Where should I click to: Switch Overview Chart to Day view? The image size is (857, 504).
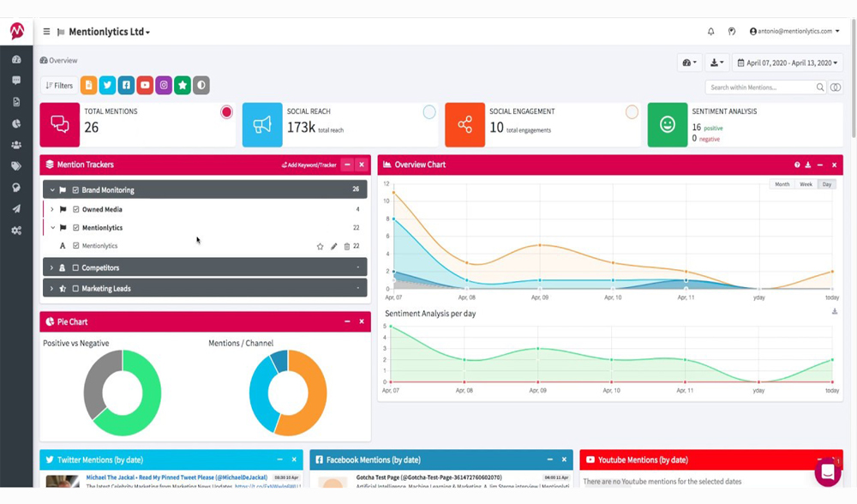[827, 184]
